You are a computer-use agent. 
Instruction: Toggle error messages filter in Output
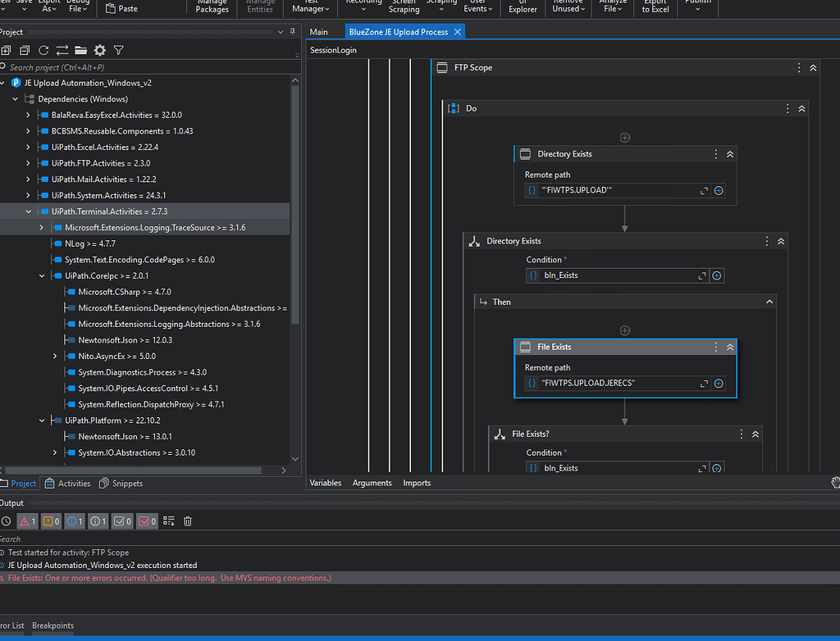tap(28, 521)
